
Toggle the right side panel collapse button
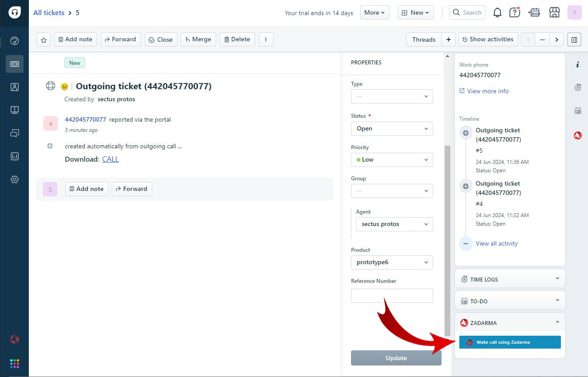click(x=574, y=40)
